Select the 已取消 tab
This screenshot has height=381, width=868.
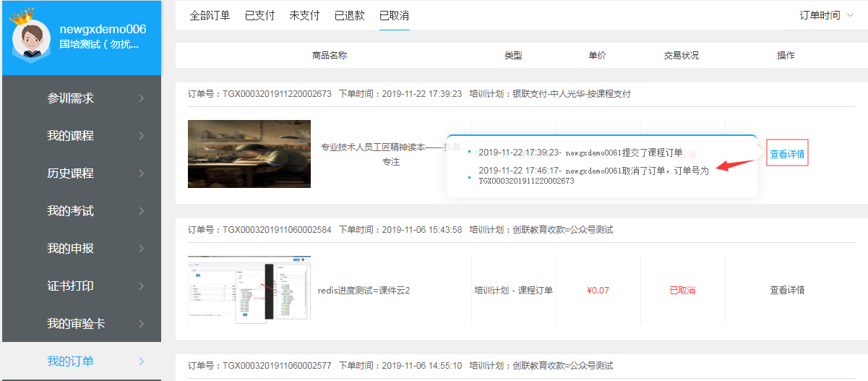(395, 15)
